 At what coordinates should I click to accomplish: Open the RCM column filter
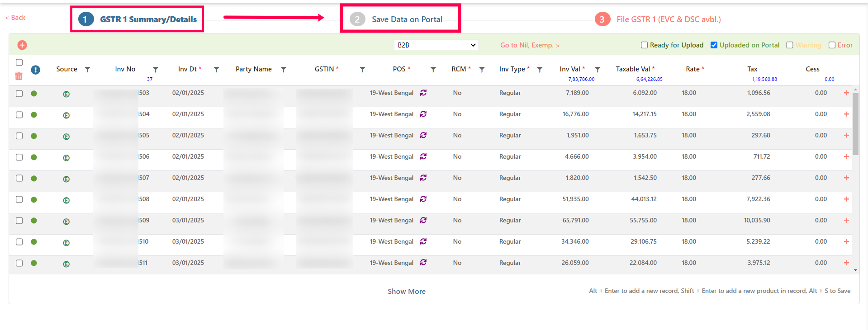coord(482,70)
